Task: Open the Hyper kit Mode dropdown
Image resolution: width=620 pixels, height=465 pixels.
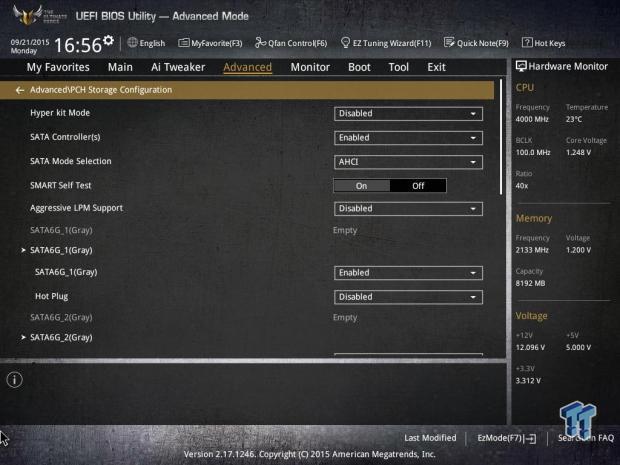Action: coord(408,114)
